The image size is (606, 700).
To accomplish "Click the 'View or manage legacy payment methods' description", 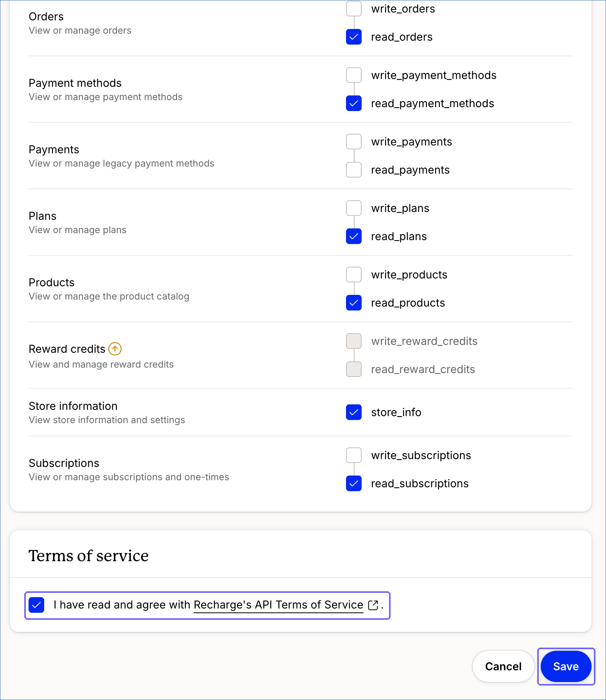I will (x=122, y=163).
